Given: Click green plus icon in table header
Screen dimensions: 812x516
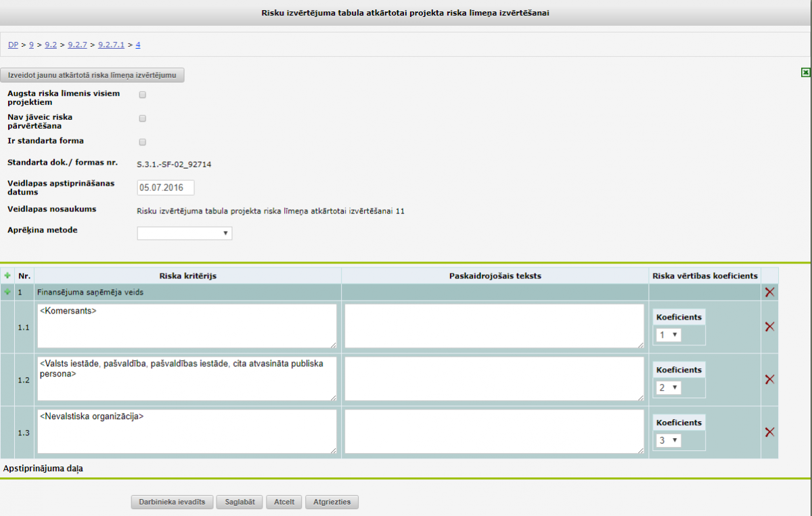Looking at the screenshot, I should pyautogui.click(x=7, y=276).
